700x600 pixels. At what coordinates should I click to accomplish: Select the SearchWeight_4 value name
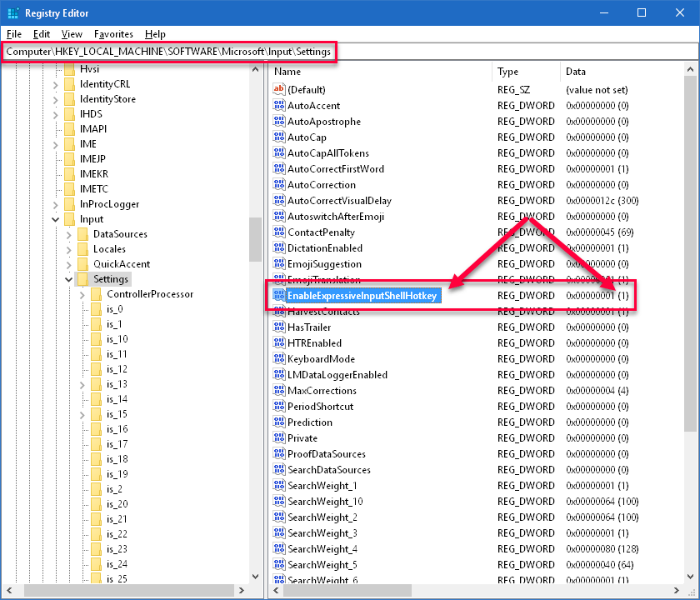tap(322, 548)
